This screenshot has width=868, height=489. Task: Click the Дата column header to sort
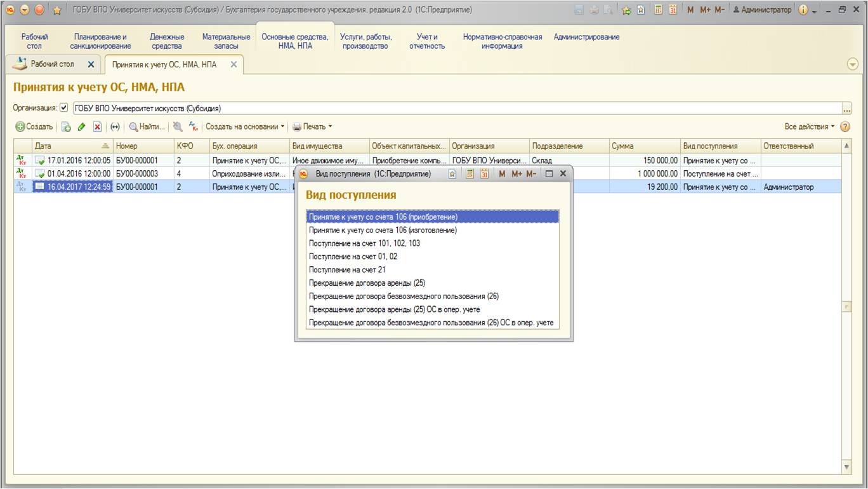tap(63, 146)
